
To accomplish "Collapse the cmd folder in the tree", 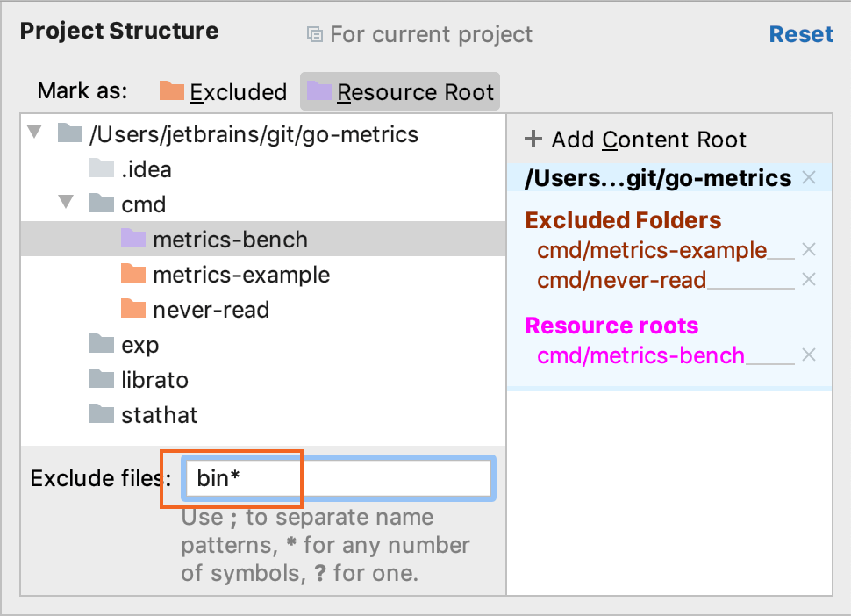I will coord(65,204).
